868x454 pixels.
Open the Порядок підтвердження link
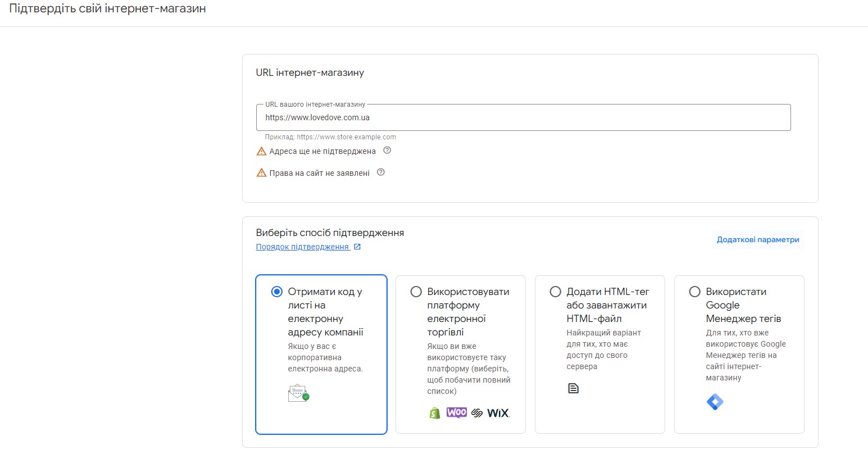[302, 247]
